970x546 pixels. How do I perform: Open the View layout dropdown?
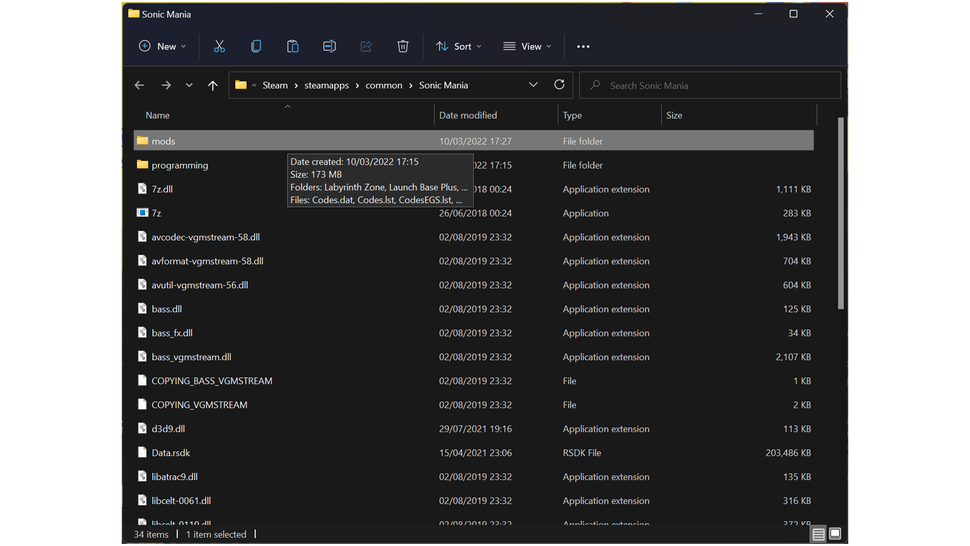[527, 46]
